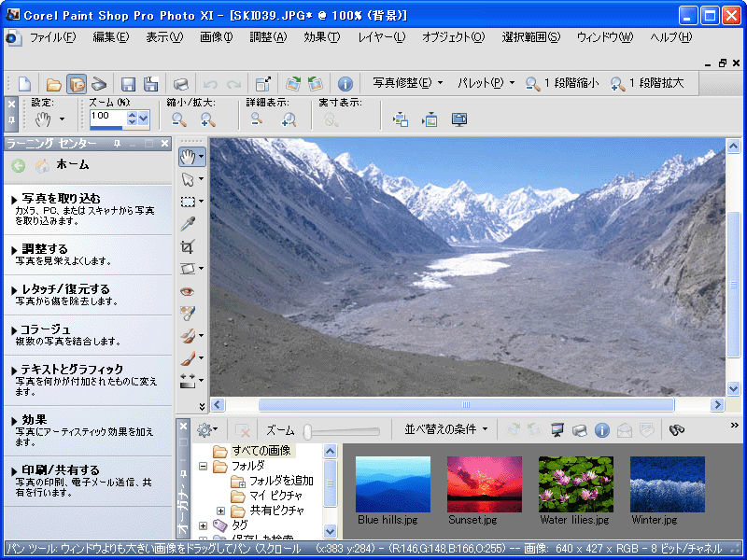
Task: Click the 詳細表示 zoom out more icon
Action: pos(257,119)
